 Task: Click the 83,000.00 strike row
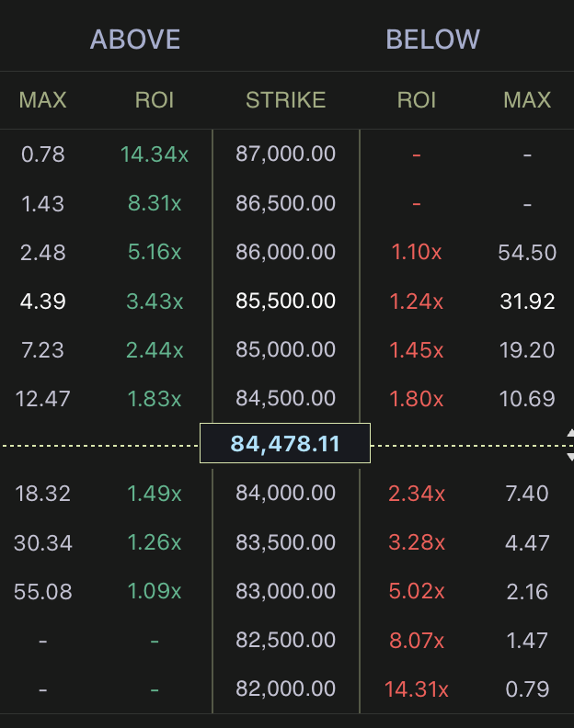286,591
